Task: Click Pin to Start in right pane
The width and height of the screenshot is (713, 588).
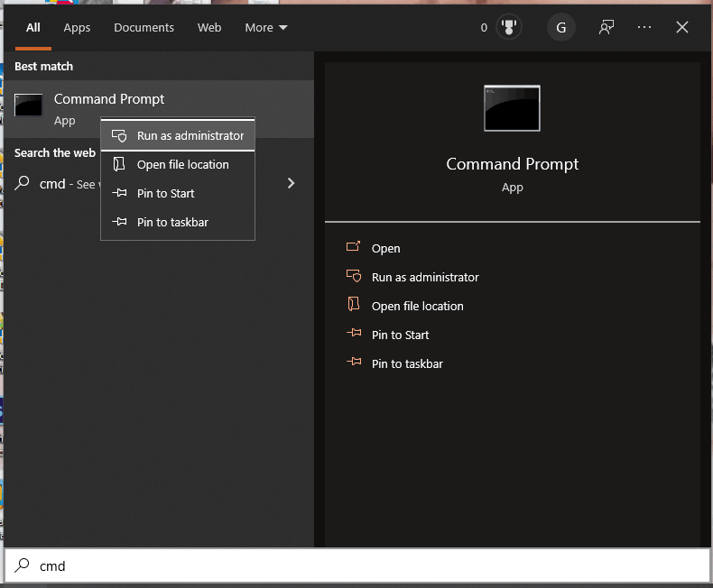Action: coord(400,335)
